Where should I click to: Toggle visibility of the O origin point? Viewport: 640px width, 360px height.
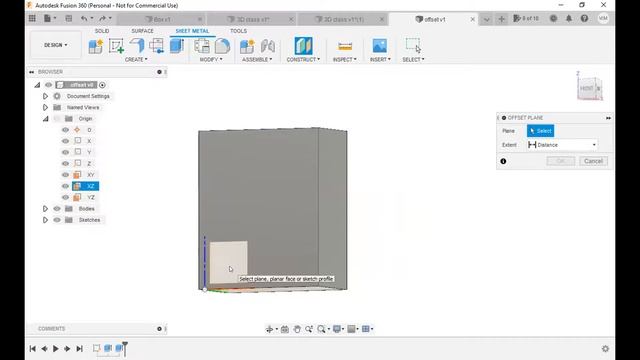coord(65,130)
